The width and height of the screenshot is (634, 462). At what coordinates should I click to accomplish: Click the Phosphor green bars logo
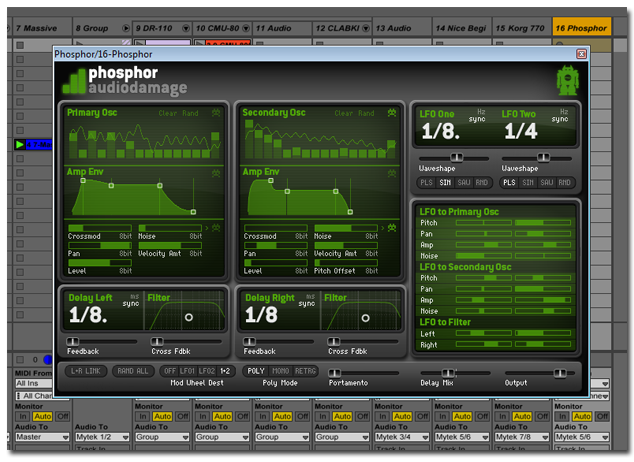point(74,81)
